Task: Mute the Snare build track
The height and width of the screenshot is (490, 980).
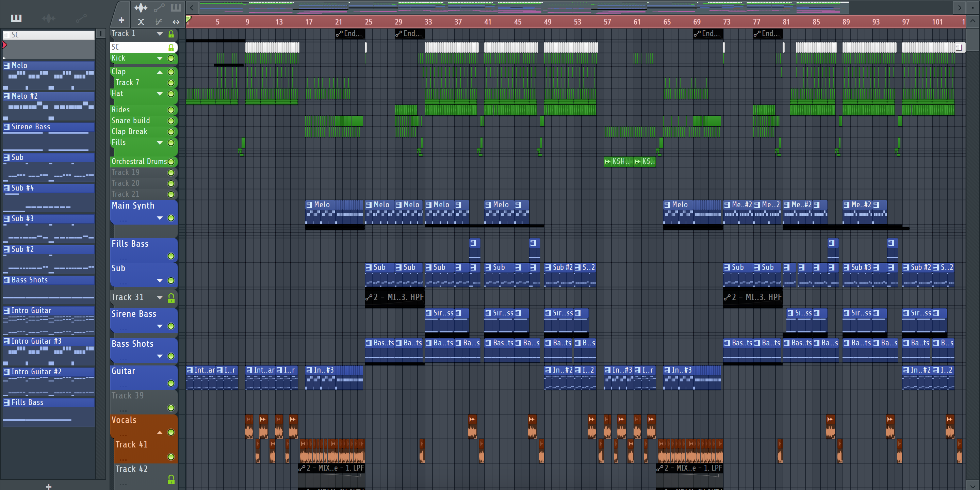Action: pyautogui.click(x=171, y=121)
